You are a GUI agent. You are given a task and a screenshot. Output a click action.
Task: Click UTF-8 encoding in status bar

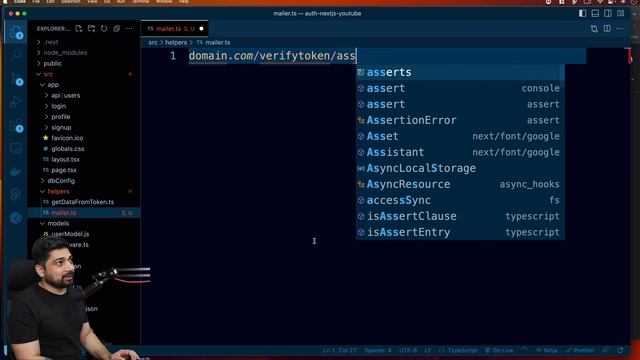point(408,350)
